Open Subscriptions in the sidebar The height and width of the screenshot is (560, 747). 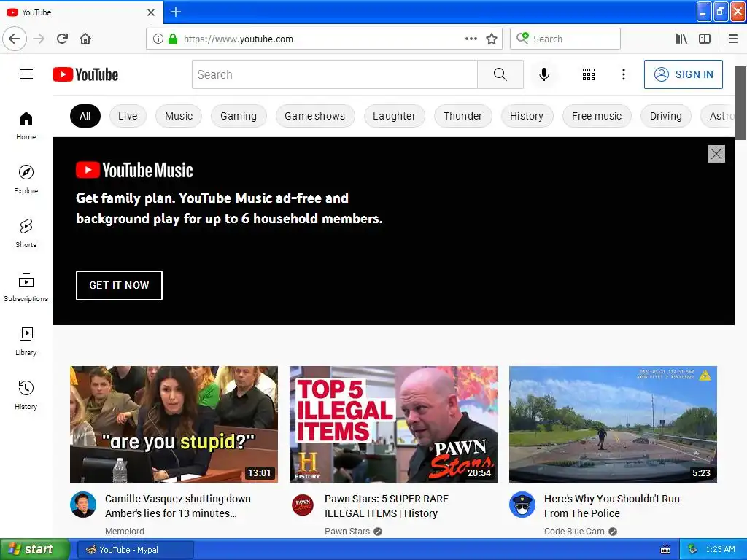point(26,287)
